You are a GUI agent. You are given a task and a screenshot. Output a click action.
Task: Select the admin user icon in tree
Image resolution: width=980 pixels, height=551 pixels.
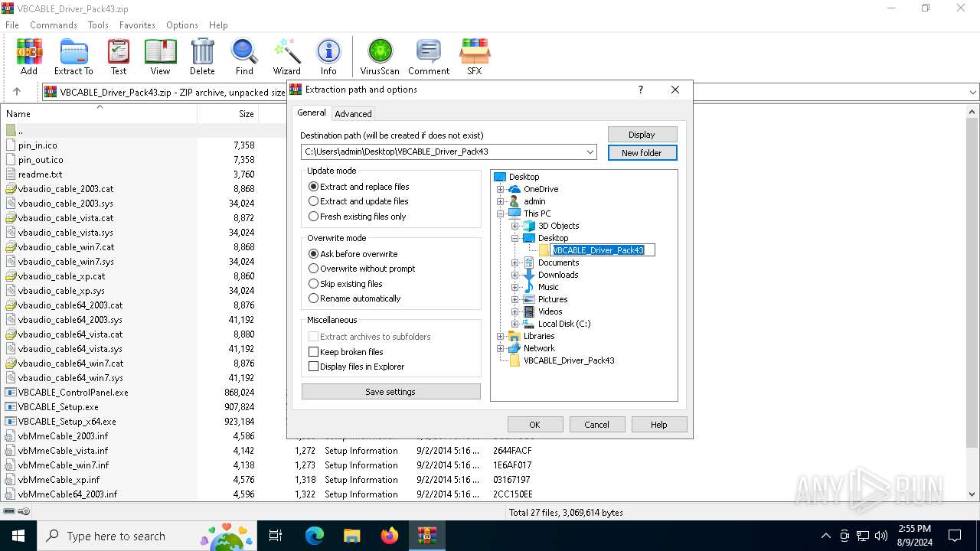point(514,201)
